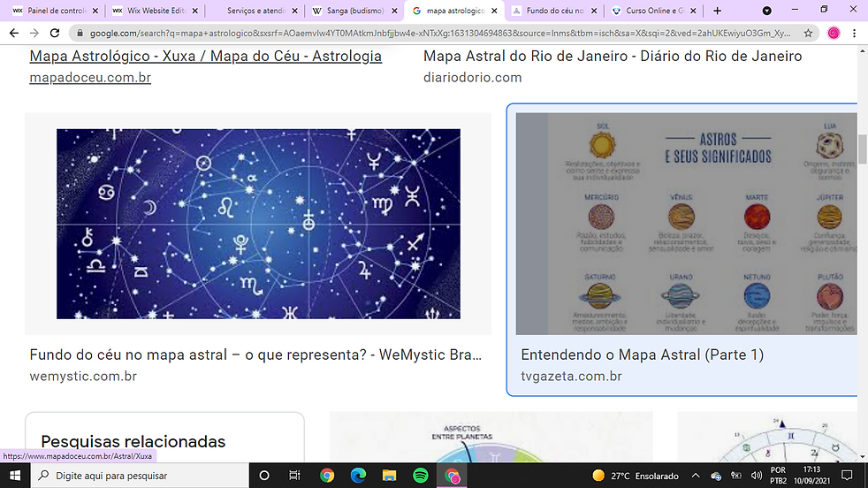
Task: Open the Chrome profile avatar
Action: tap(834, 34)
